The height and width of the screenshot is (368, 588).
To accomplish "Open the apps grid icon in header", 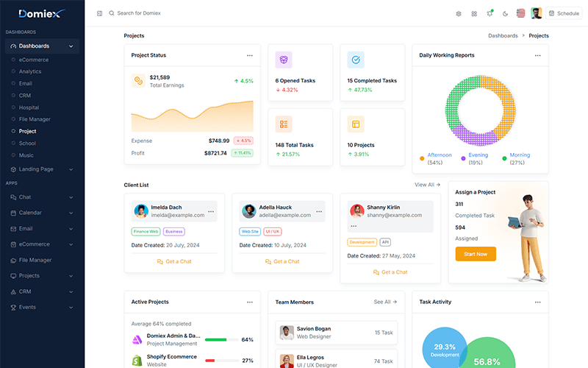I will [x=474, y=13].
